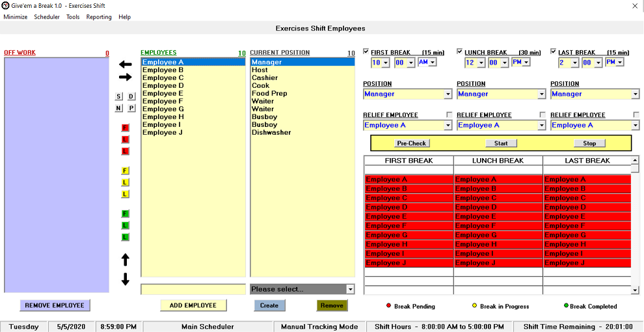
Task: Click the Add Employee button
Action: 193,305
